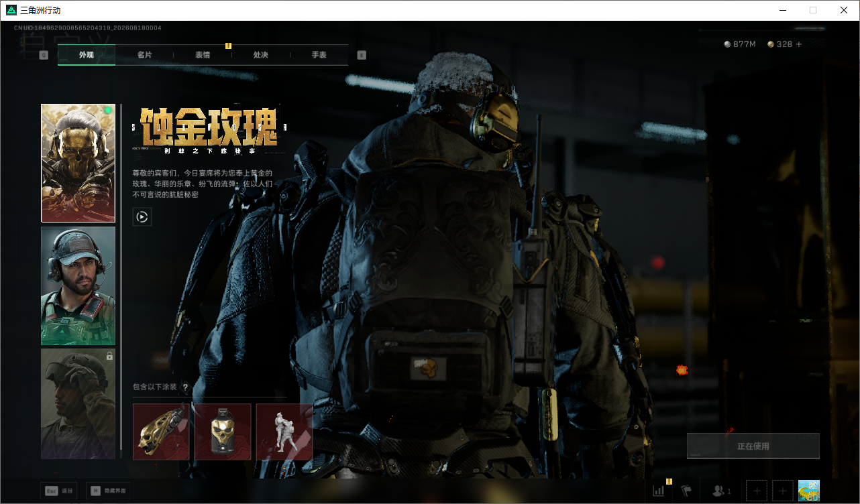The width and height of the screenshot is (860, 504).
Task: Click the 包含以下涂装 label
Action: click(154, 387)
